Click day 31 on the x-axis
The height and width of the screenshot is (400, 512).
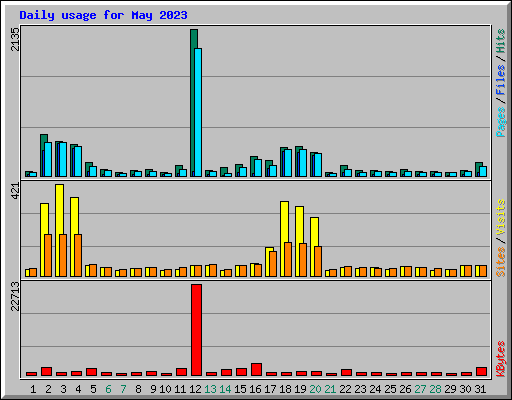pyautogui.click(x=480, y=389)
